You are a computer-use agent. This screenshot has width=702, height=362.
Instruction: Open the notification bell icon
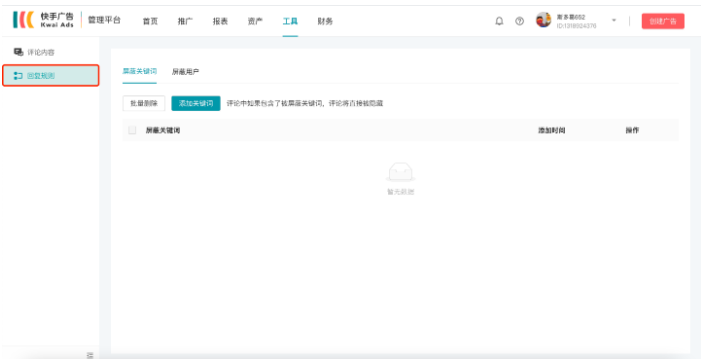(499, 21)
